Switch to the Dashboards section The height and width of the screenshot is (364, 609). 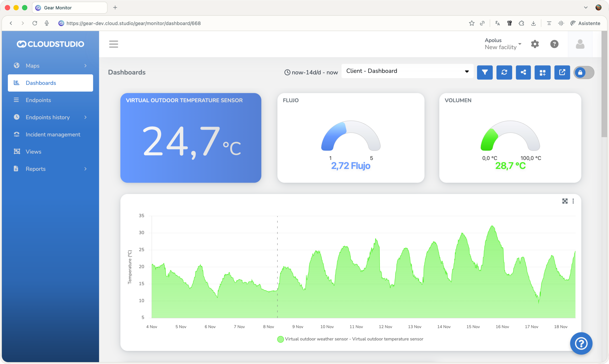point(41,83)
